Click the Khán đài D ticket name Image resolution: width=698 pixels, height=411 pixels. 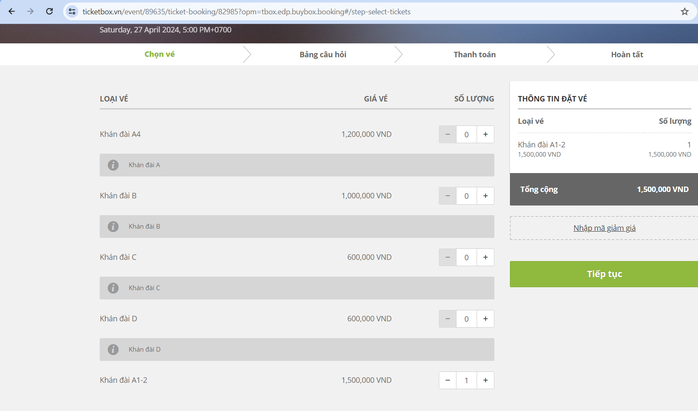pyautogui.click(x=118, y=318)
